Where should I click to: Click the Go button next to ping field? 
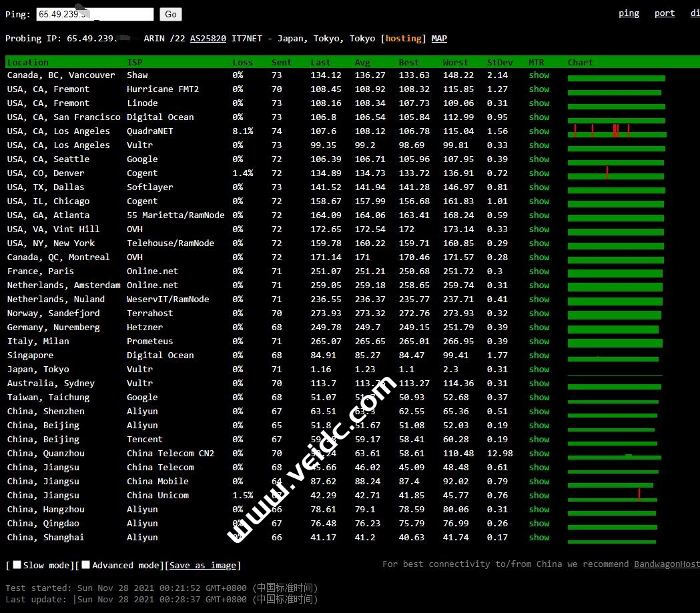(x=171, y=14)
